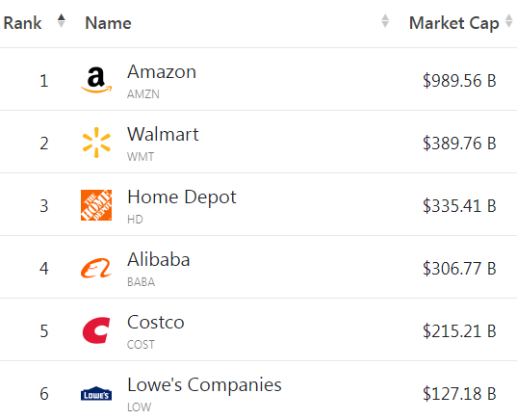Open Lowe's Companies link
Image resolution: width=517 pixels, height=420 pixels.
[x=204, y=385]
